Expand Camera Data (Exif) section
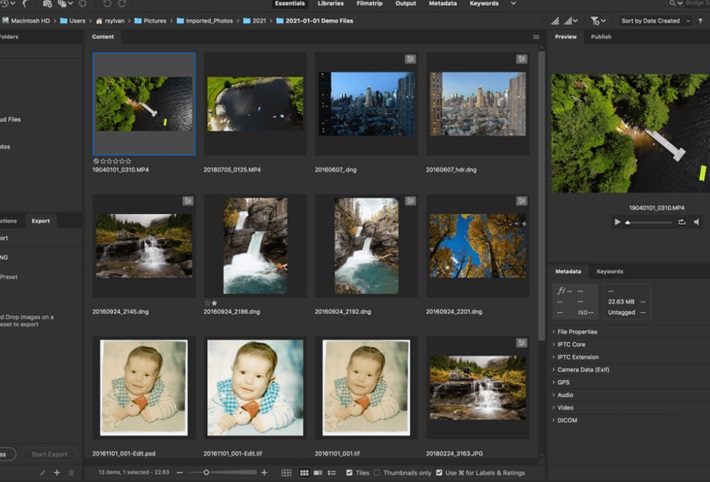 tap(583, 370)
